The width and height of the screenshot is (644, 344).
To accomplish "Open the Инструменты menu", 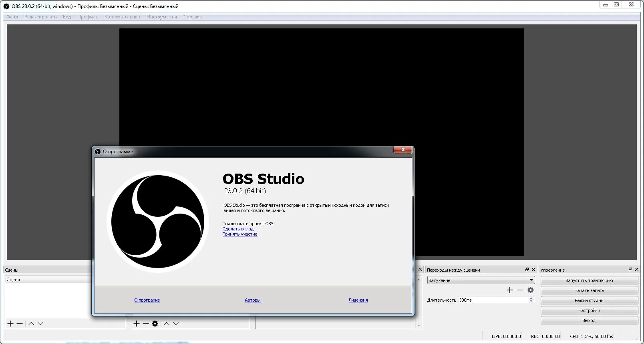I will pos(162,17).
